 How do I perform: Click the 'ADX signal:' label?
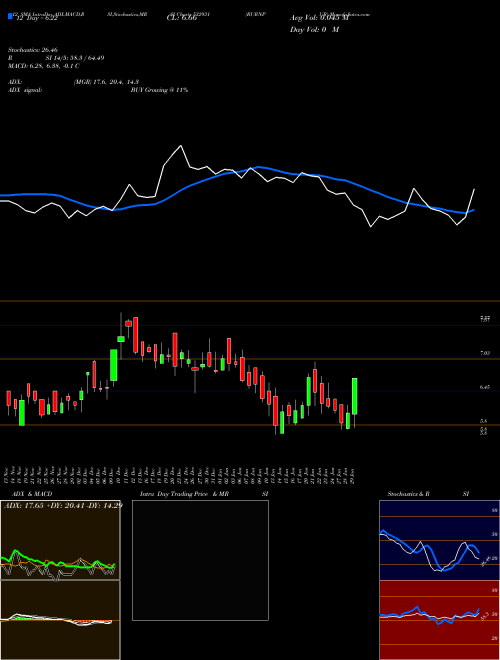[25, 90]
